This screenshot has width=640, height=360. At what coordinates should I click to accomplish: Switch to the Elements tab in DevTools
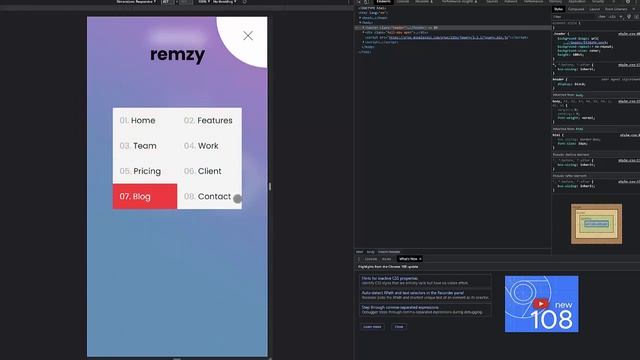pyautogui.click(x=383, y=2)
